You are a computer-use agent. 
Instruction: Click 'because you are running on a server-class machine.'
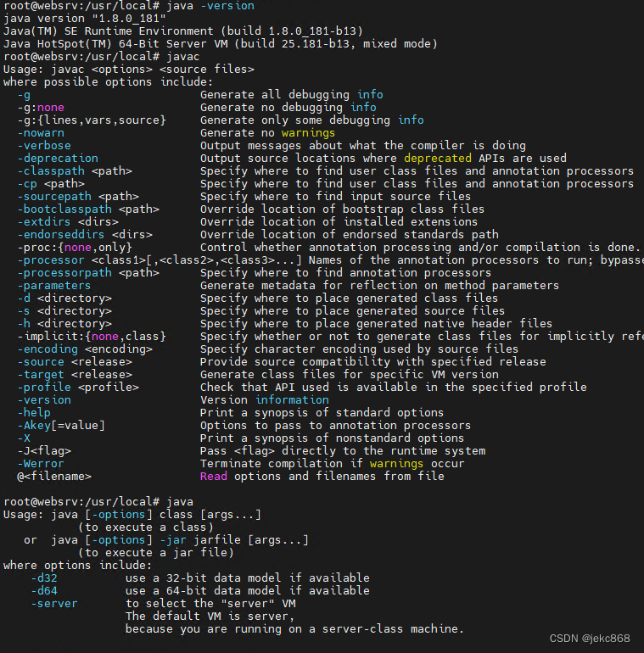pyautogui.click(x=295, y=629)
